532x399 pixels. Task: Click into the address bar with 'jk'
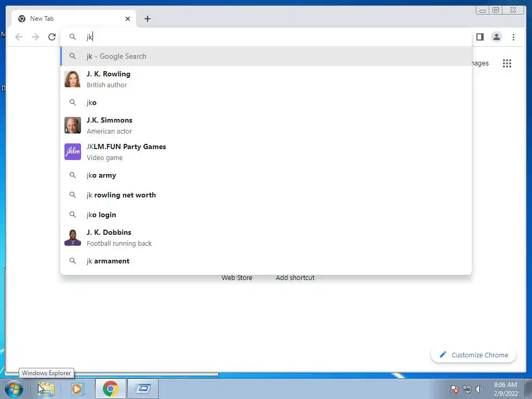(266, 37)
